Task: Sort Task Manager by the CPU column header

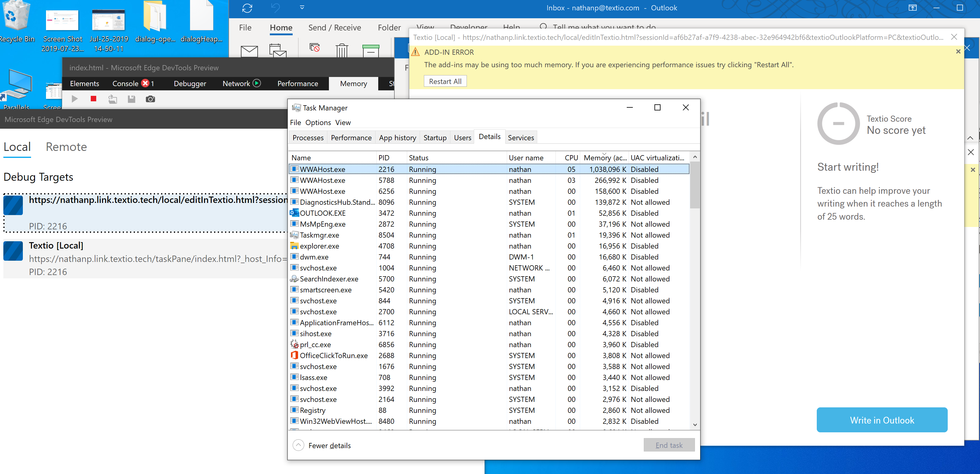Action: pyautogui.click(x=568, y=158)
